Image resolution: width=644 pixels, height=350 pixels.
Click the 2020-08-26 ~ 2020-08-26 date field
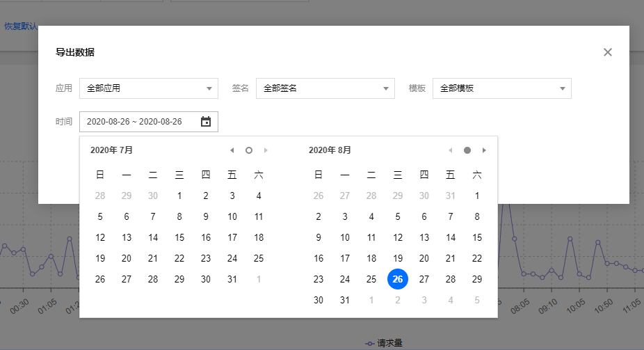(149, 122)
